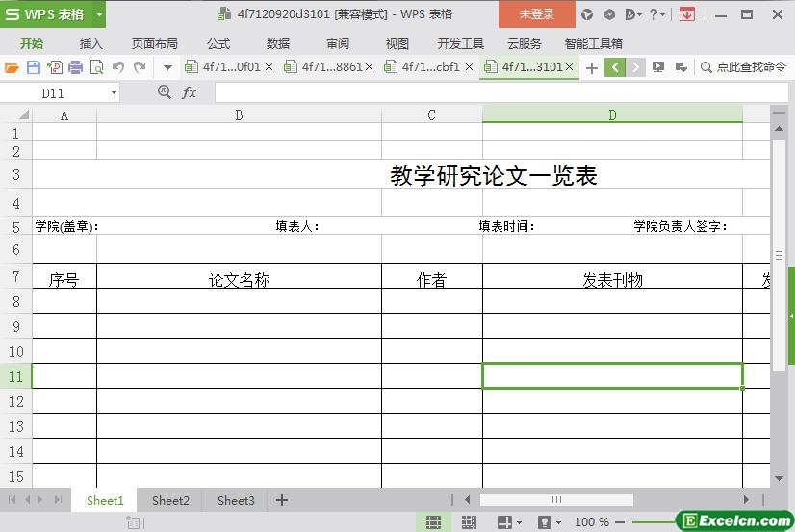Open the 审阅 ribbon tab
The height and width of the screenshot is (532, 795).
pyautogui.click(x=338, y=44)
